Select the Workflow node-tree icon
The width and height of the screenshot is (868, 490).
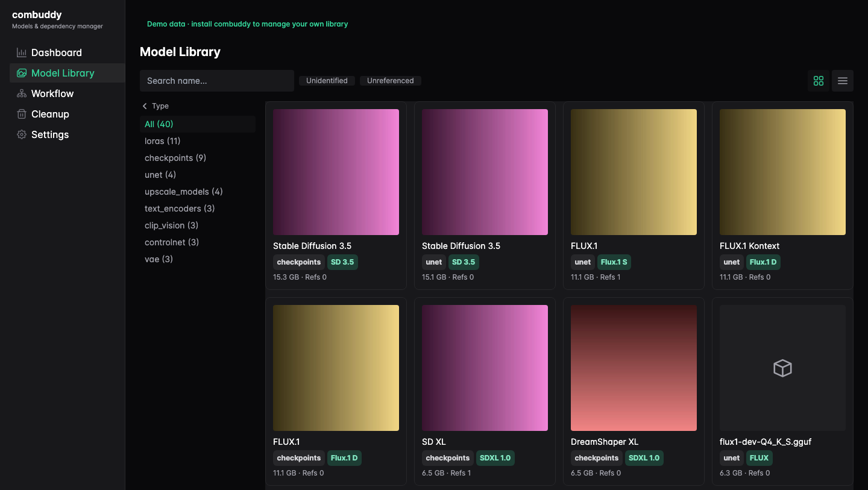point(22,93)
